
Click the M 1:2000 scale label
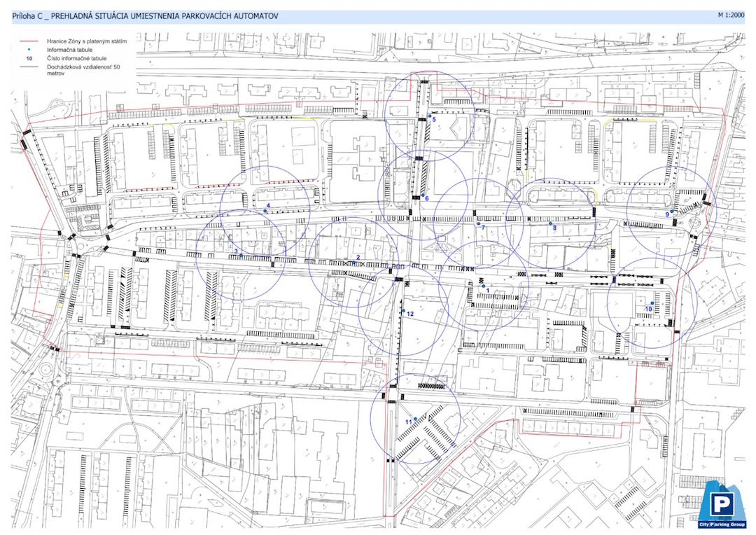coord(730,14)
